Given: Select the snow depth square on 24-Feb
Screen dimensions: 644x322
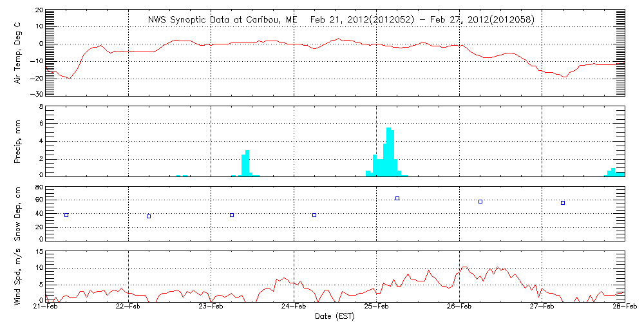Looking at the screenshot, I should (x=314, y=215).
